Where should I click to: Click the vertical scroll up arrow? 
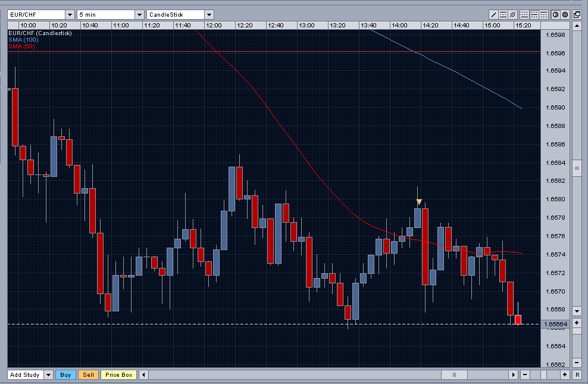click(x=577, y=26)
